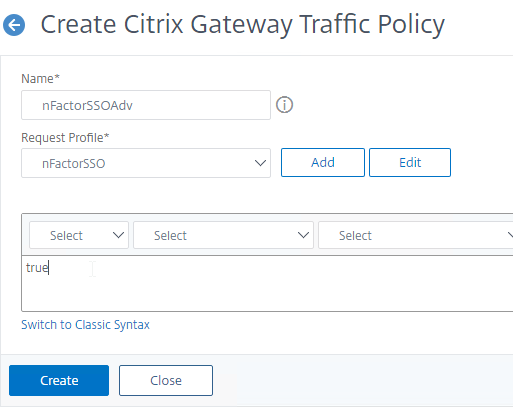Image resolution: width=513 pixels, height=407 pixels.
Task: Close the traffic policy dialog
Action: pyautogui.click(x=166, y=380)
